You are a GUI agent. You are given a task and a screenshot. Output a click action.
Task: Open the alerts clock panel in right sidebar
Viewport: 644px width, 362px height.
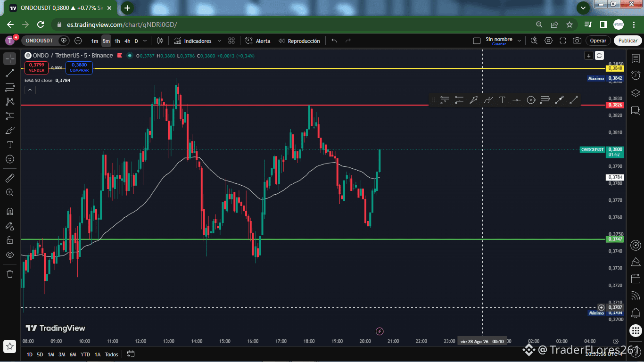[636, 75]
